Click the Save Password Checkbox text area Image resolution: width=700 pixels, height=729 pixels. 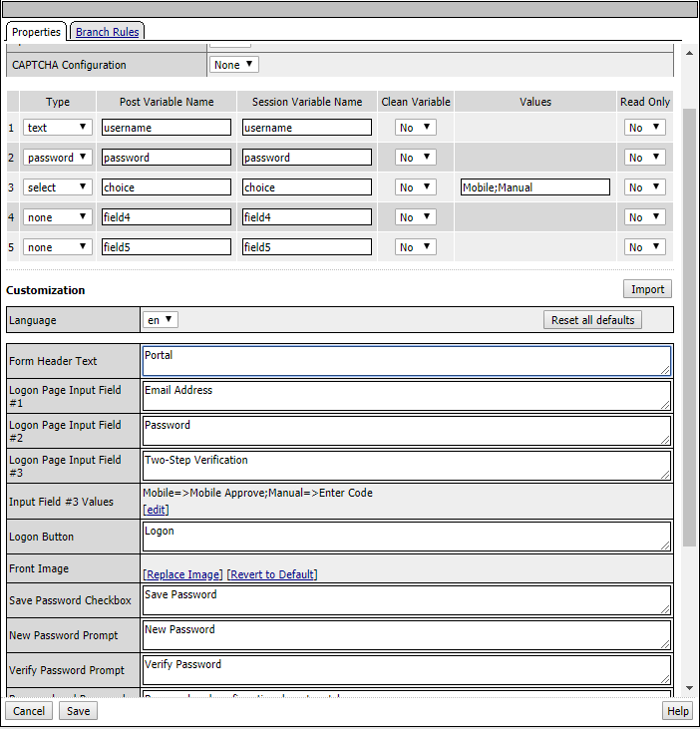(x=407, y=600)
